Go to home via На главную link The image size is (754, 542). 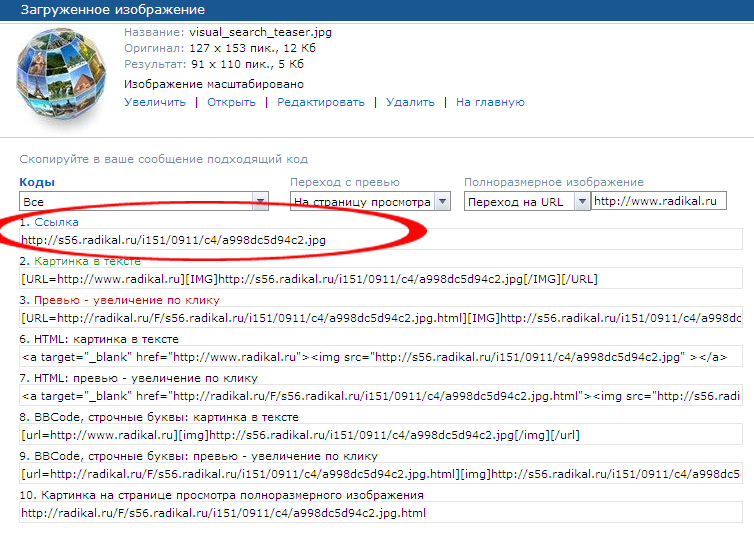(x=490, y=102)
